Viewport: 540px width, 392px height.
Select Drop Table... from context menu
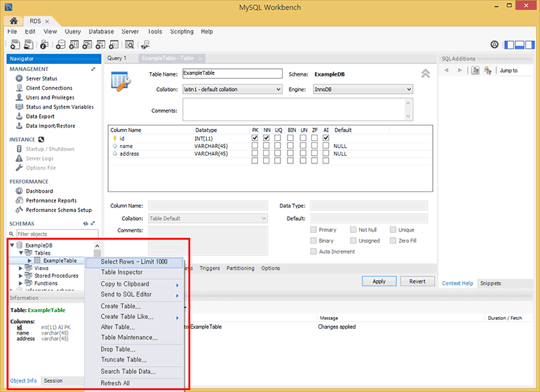pyautogui.click(x=118, y=349)
